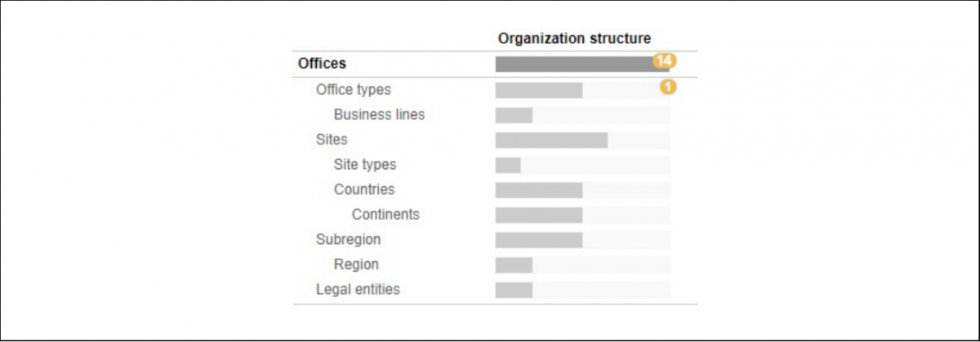Viewport: 980px width, 342px height.
Task: Click the Organization structure column header
Action: coord(575,38)
